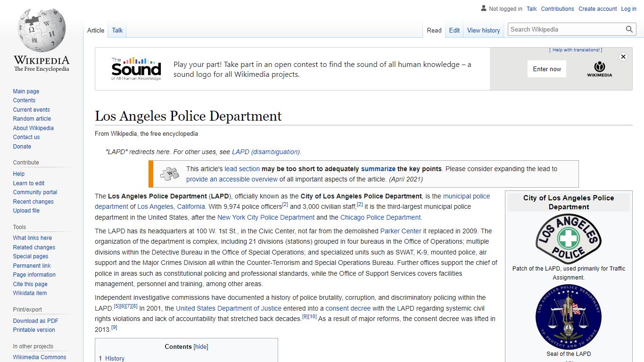644x362 pixels.
Task: Close the Sound logo contest banner
Action: [x=623, y=57]
